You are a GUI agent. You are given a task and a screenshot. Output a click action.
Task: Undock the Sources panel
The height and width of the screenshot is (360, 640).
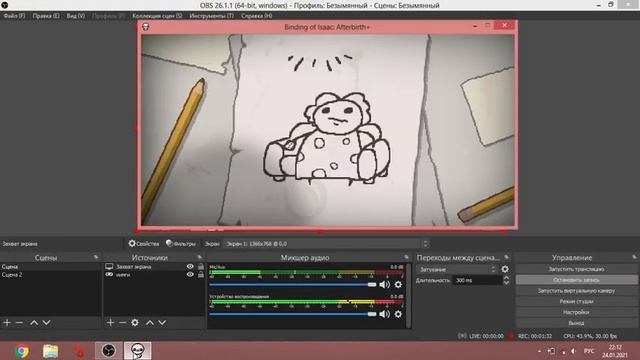pyautogui.click(x=200, y=257)
